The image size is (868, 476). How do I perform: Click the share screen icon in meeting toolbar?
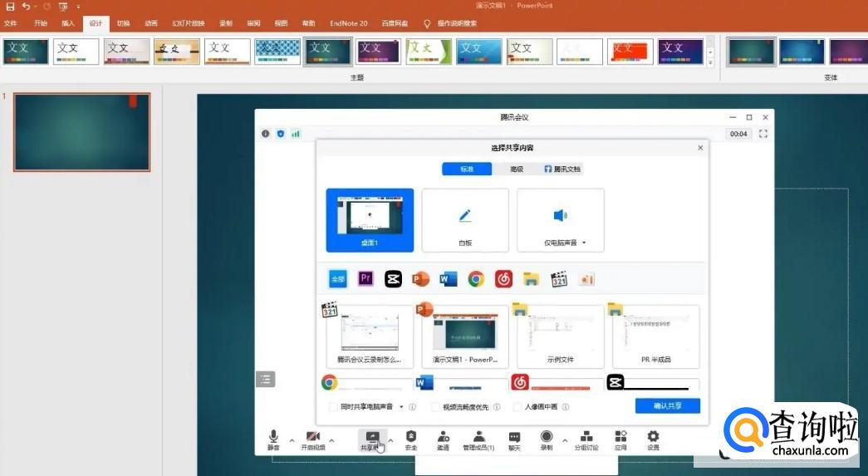point(372,440)
